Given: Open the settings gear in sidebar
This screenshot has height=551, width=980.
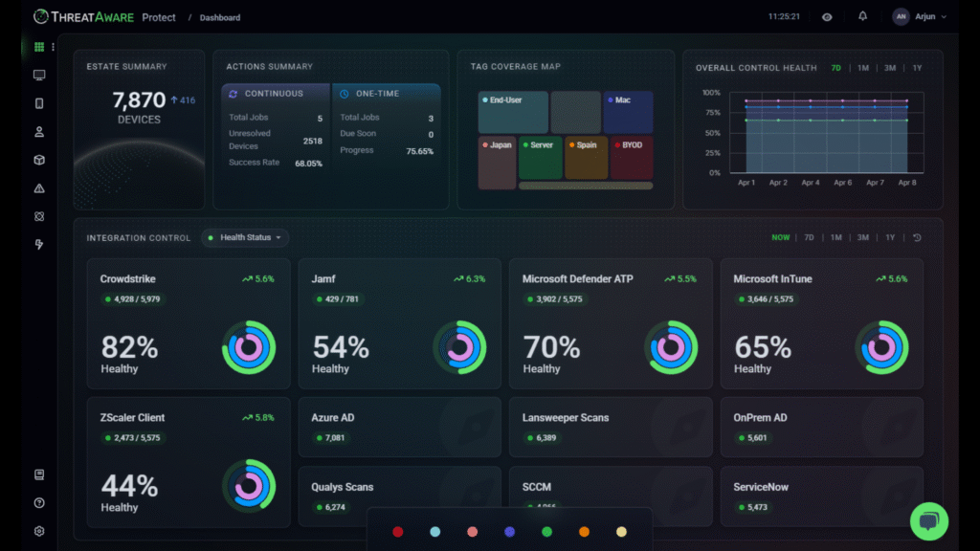Looking at the screenshot, I should [38, 531].
